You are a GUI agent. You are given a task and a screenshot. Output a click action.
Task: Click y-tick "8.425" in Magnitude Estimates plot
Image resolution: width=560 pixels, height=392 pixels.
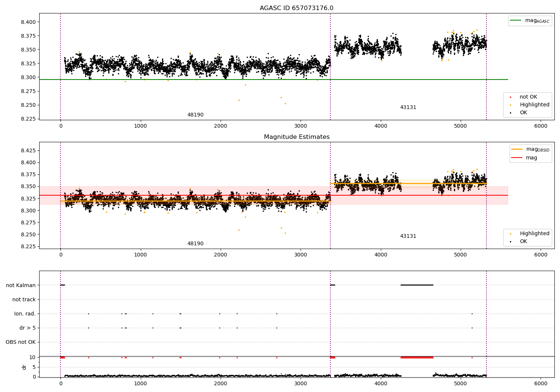[28, 151]
